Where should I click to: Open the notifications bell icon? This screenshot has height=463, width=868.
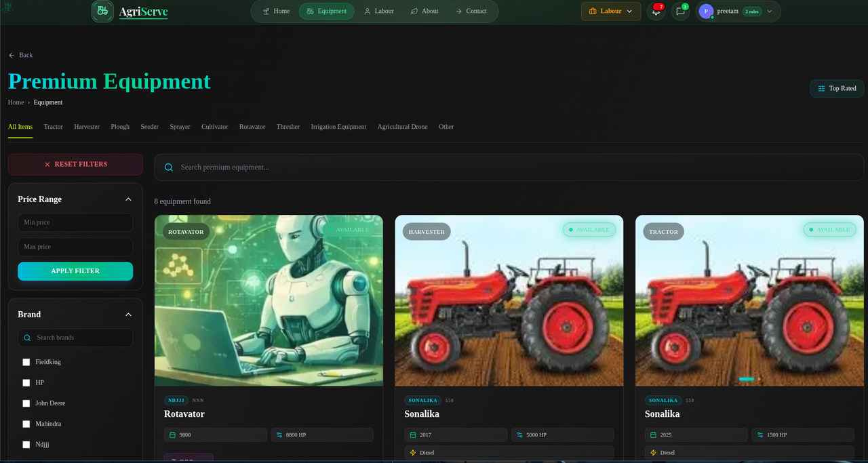coord(656,11)
